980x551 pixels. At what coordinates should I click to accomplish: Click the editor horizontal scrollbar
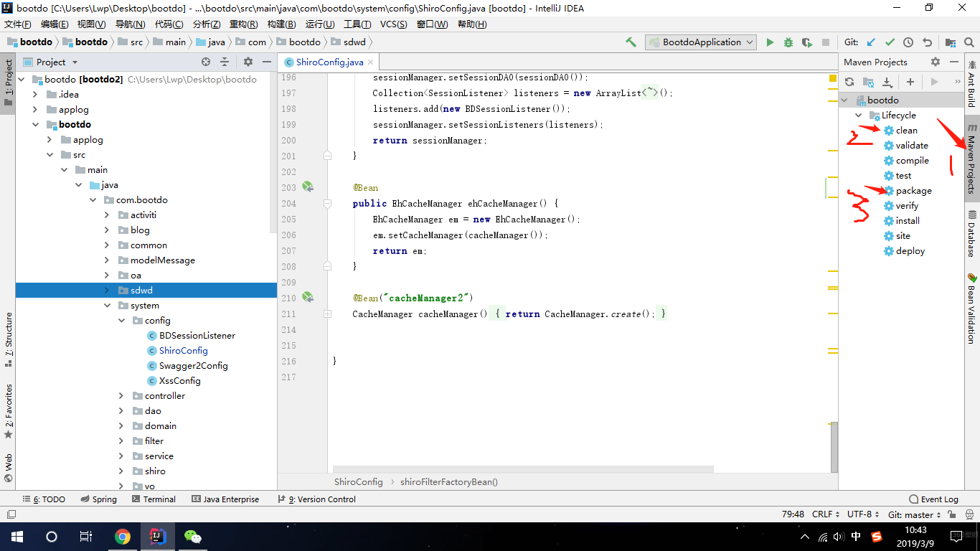coord(524,469)
